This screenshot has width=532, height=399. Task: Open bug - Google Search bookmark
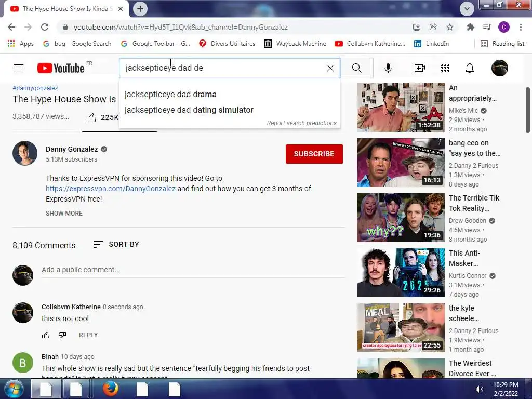click(77, 44)
